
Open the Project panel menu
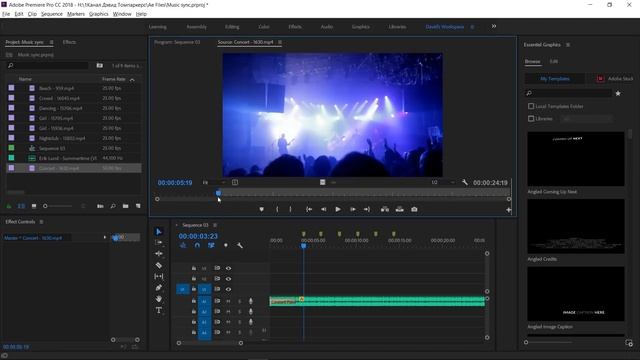51,42
